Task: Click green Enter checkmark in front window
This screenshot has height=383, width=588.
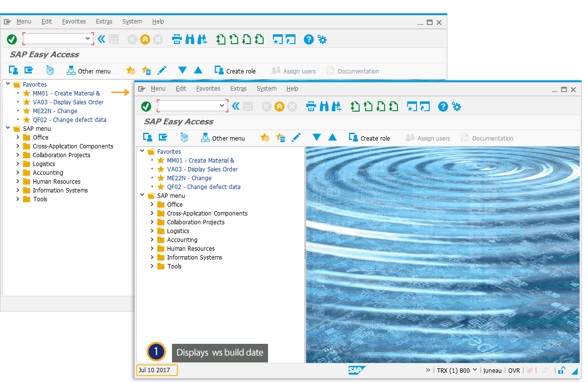Action: 146,106
